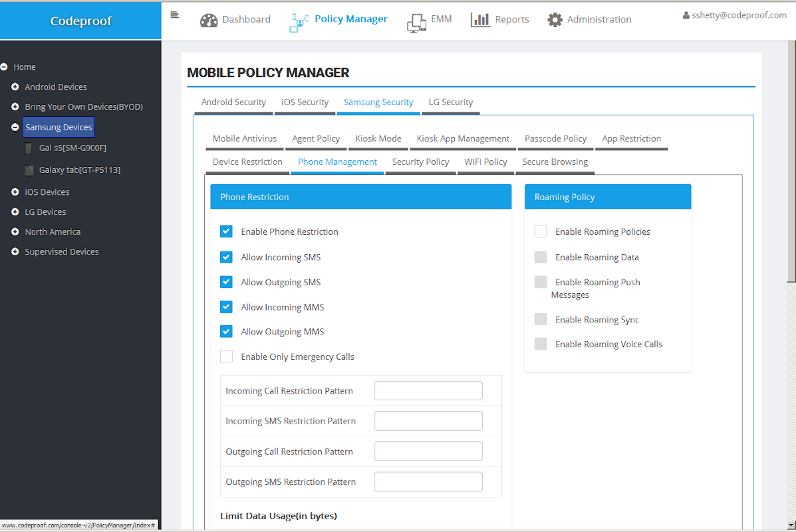Select Samsung Devices group

click(x=59, y=127)
